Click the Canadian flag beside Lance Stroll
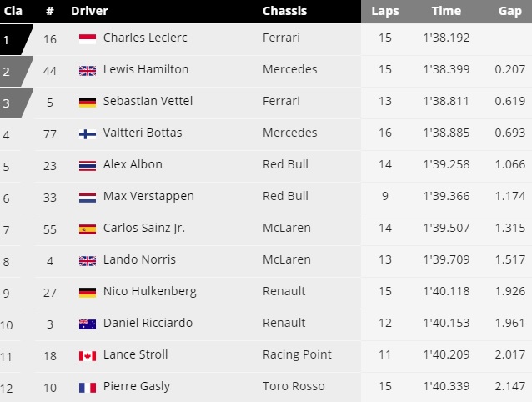The image size is (532, 402). pyautogui.click(x=87, y=355)
